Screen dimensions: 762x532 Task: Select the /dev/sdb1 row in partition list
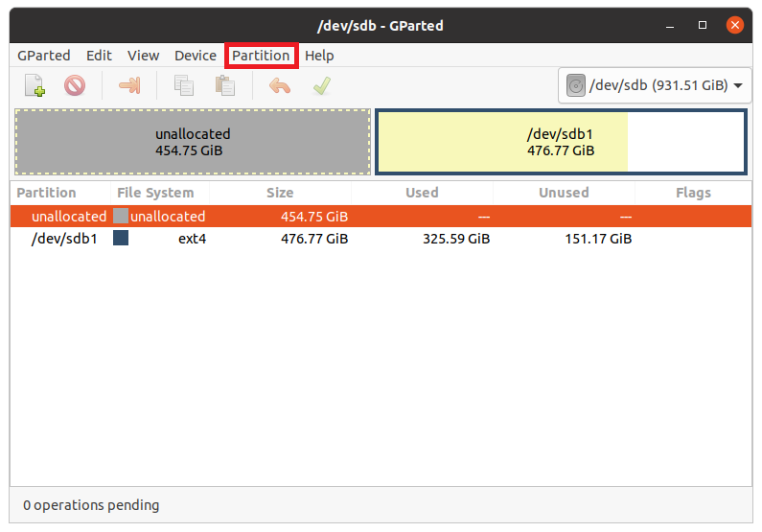coord(381,239)
